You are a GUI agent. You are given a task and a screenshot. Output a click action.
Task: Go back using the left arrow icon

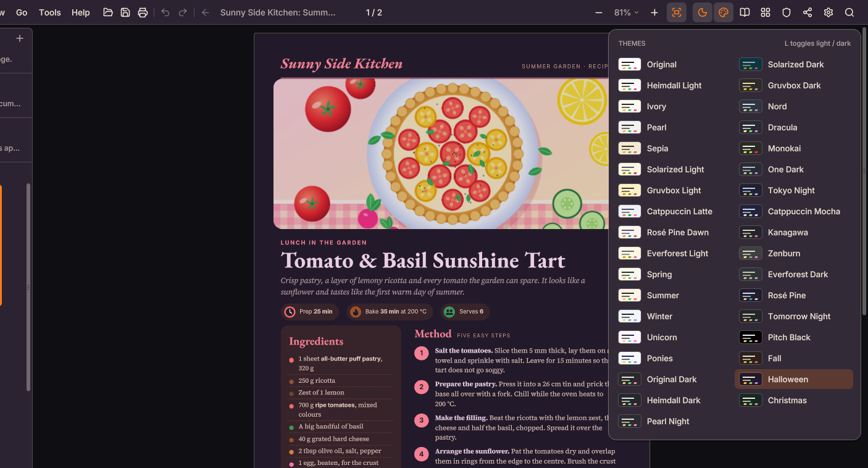[x=206, y=12]
